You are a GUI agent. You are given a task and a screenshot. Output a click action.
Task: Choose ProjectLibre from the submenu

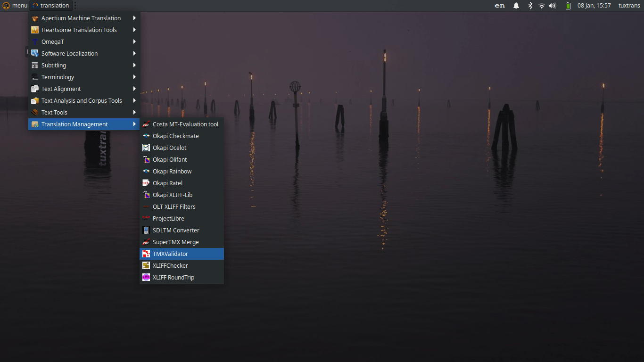click(182, 219)
